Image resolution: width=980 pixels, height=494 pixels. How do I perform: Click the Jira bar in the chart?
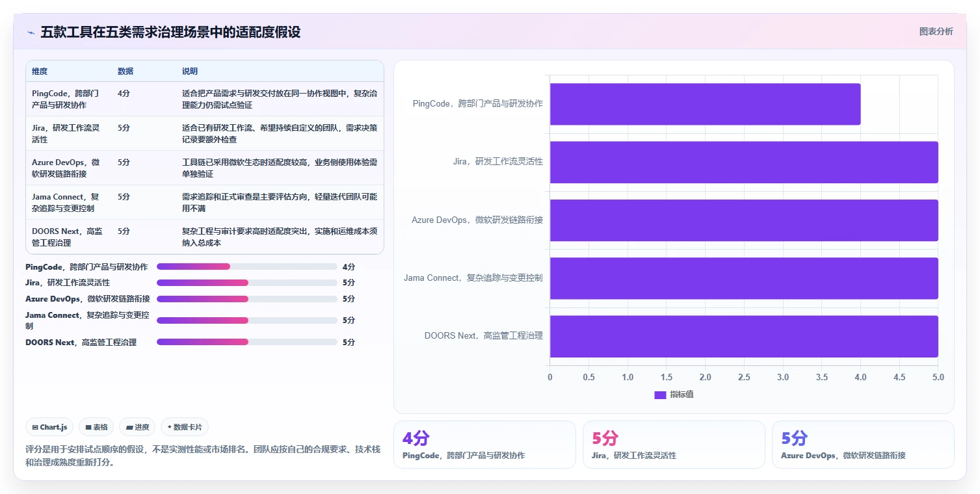(744, 162)
